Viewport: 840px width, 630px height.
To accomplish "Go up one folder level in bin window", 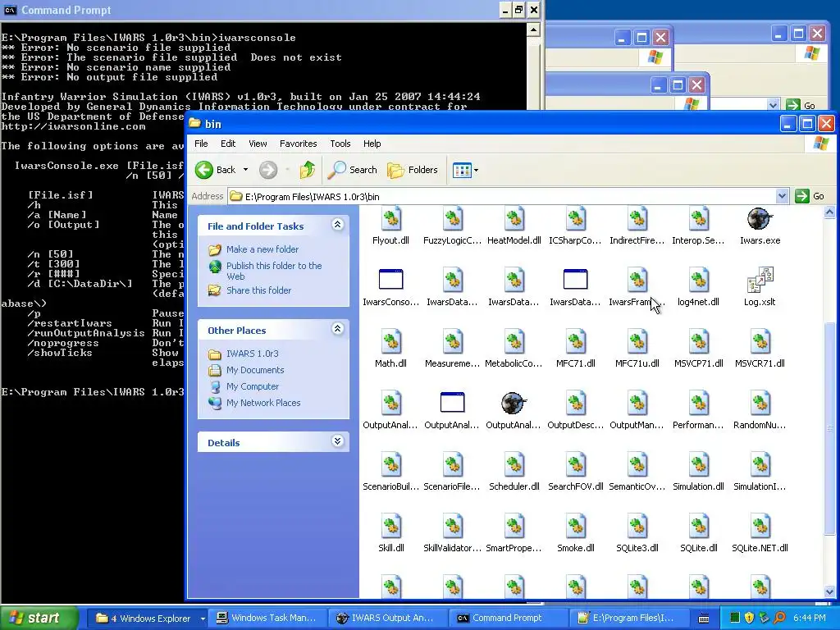I will 308,170.
